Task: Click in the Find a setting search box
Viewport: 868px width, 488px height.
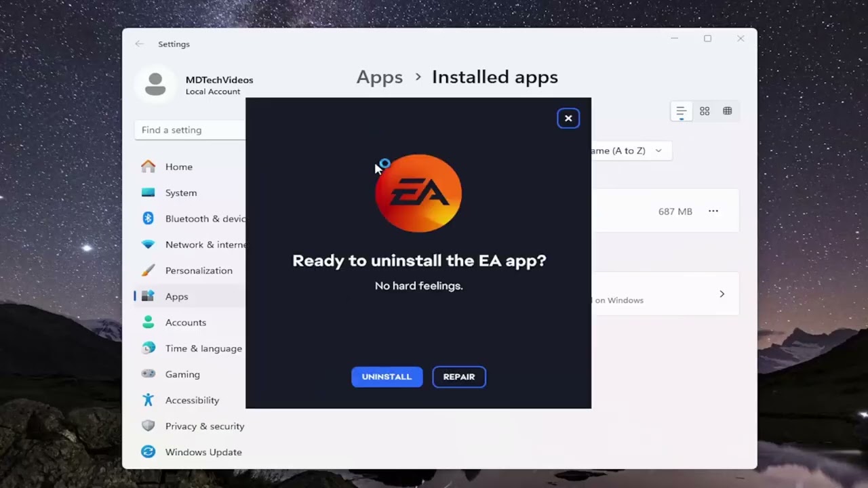Action: click(190, 130)
